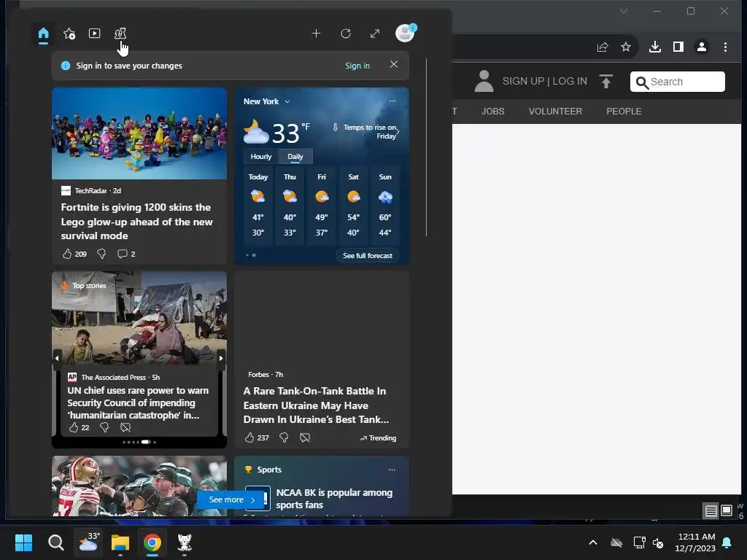Open the widgets Home tab
Viewport: 747px width, 560px height.
tap(43, 34)
